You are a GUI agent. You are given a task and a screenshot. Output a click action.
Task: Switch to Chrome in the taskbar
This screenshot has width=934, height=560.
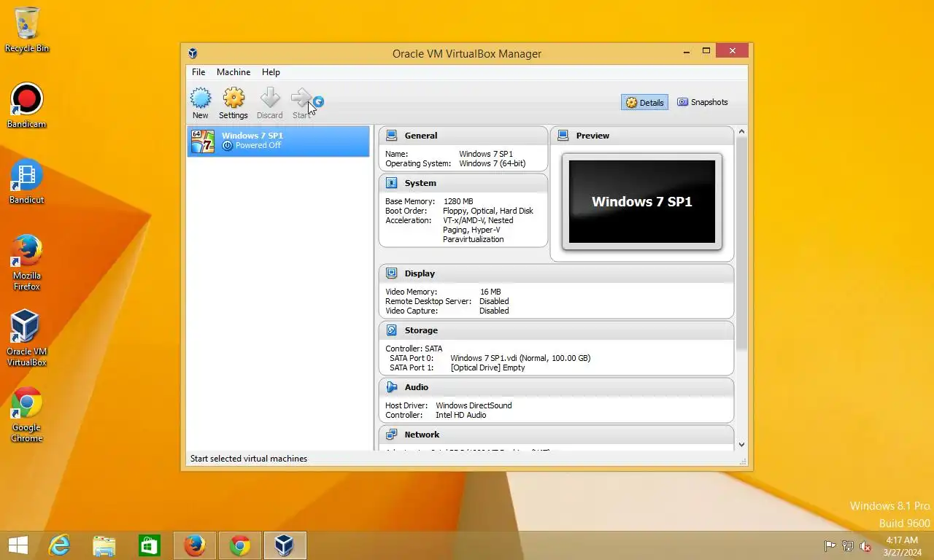(x=240, y=545)
